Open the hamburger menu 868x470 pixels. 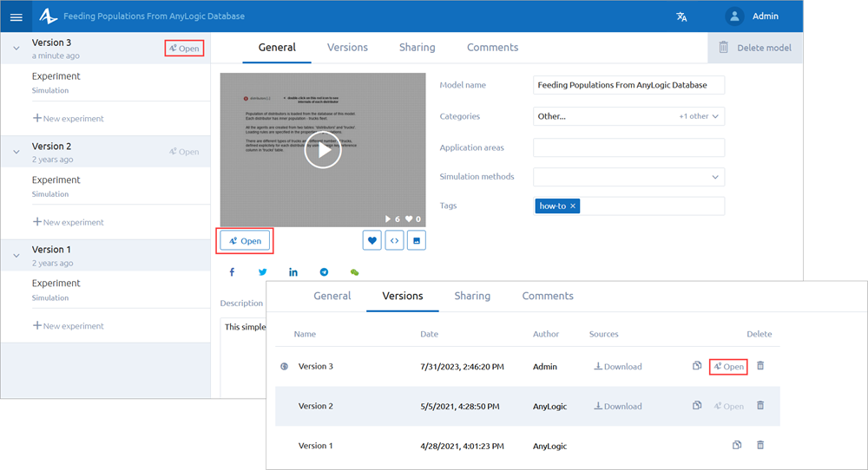point(16,16)
